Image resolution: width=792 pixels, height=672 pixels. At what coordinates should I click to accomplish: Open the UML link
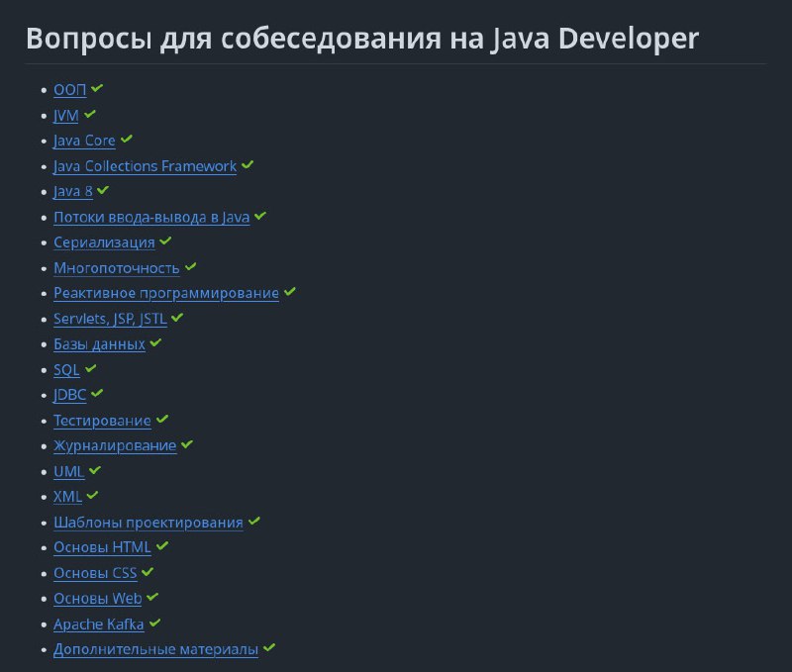[68, 471]
